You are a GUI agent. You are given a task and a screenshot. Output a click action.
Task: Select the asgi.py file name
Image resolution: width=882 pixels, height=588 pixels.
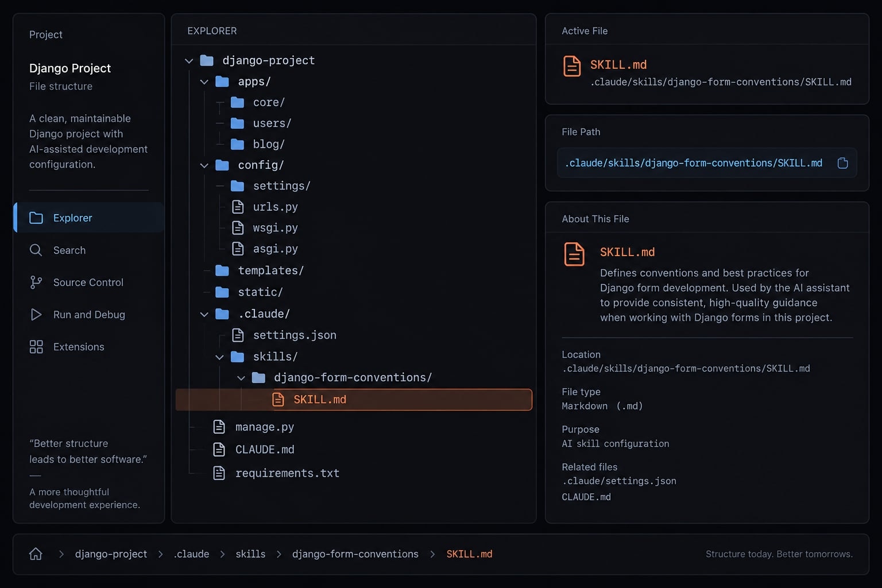click(x=275, y=248)
